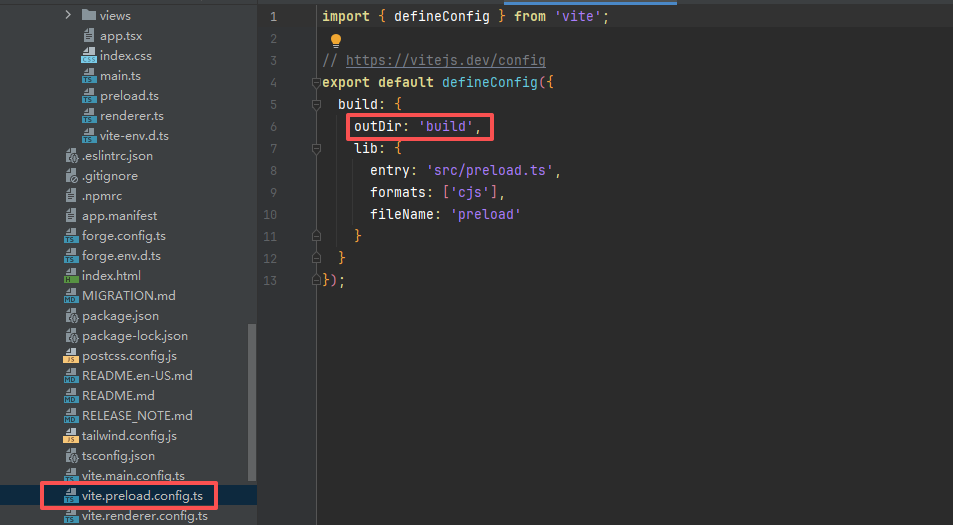Select package.json file
Image resolution: width=953 pixels, height=525 pixels.
tap(120, 315)
